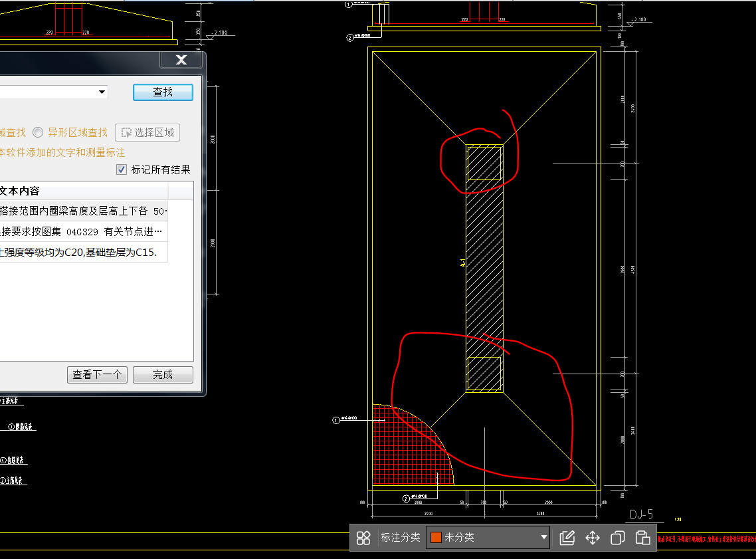Click the hatched vertical beam in the drawing

tap(484, 268)
